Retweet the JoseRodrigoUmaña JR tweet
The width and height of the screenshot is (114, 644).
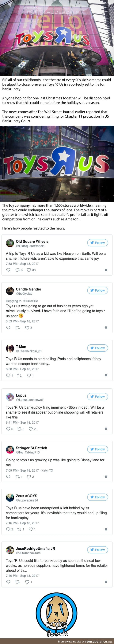17,582
